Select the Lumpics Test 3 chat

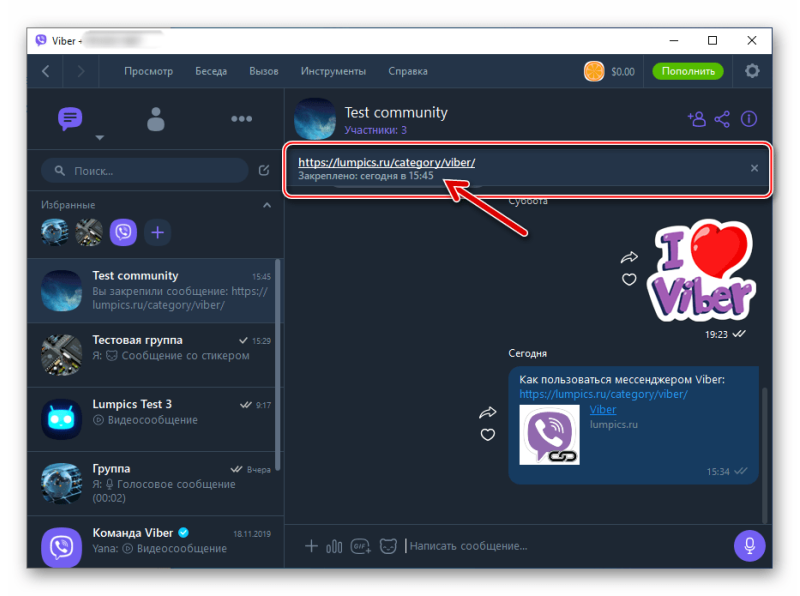[x=152, y=419]
